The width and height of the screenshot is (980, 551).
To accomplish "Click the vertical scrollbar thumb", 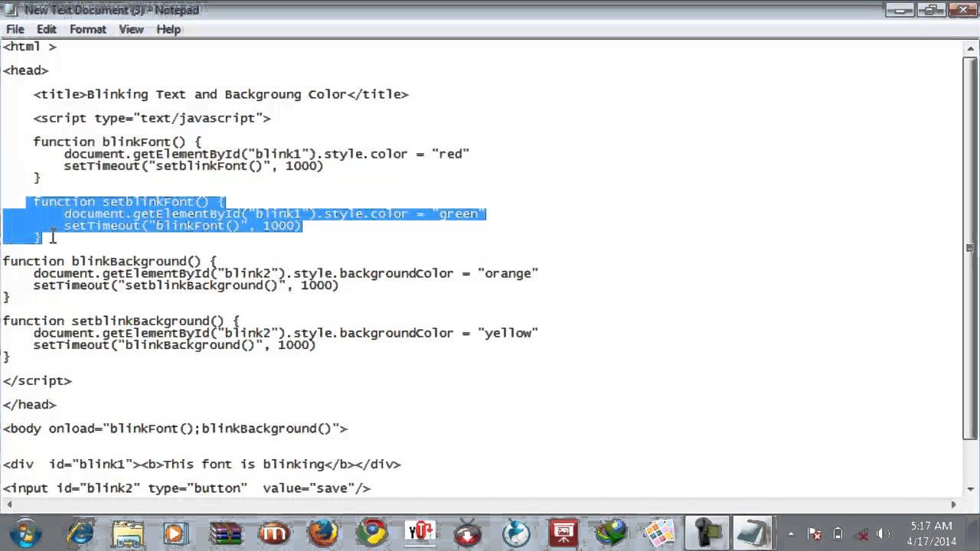I will tap(970, 248).
